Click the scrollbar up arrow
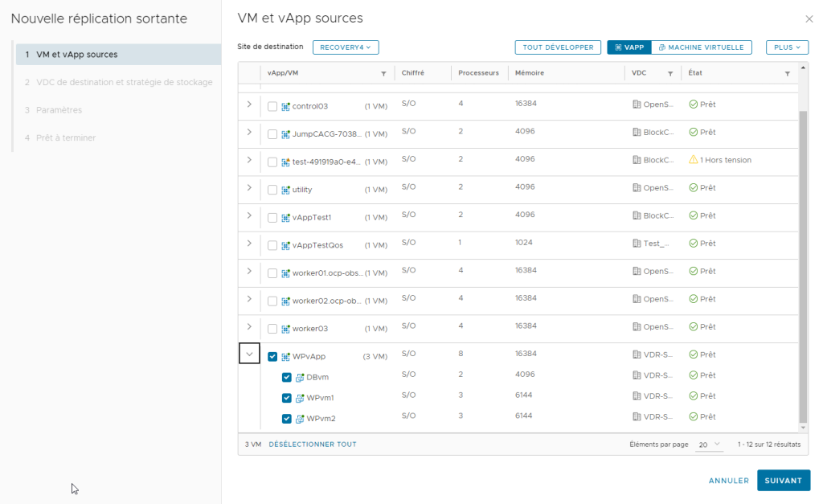 pos(803,68)
